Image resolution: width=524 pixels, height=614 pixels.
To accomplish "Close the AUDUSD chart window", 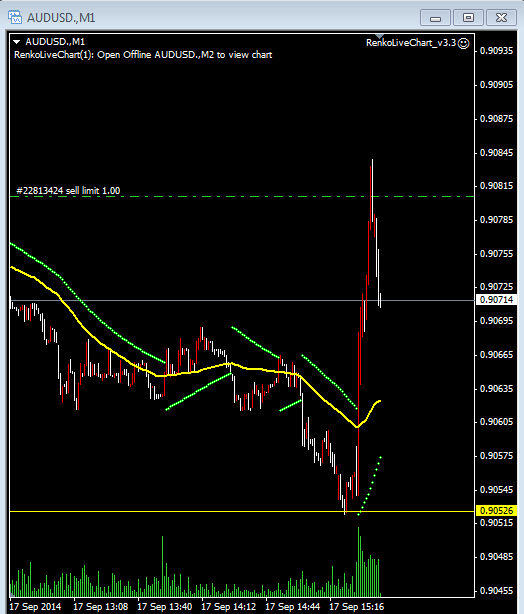I will (x=501, y=18).
